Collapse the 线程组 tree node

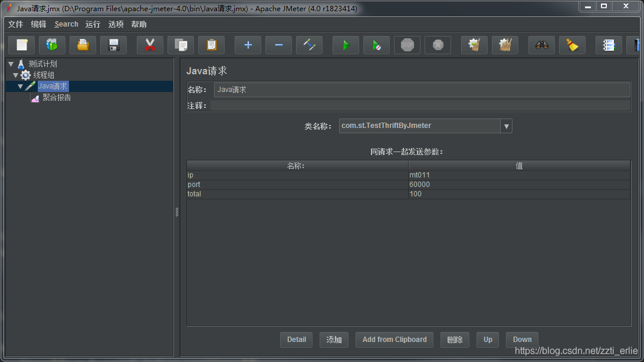coord(16,75)
